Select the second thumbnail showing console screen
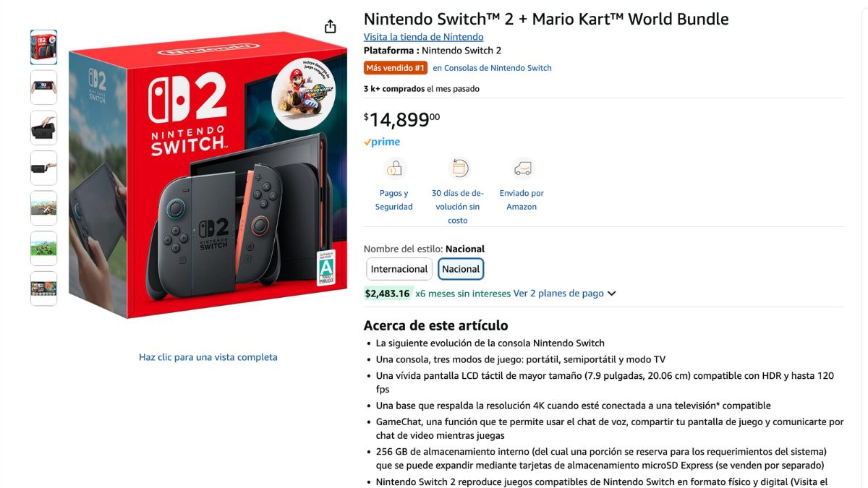The image size is (868, 488). [43, 87]
